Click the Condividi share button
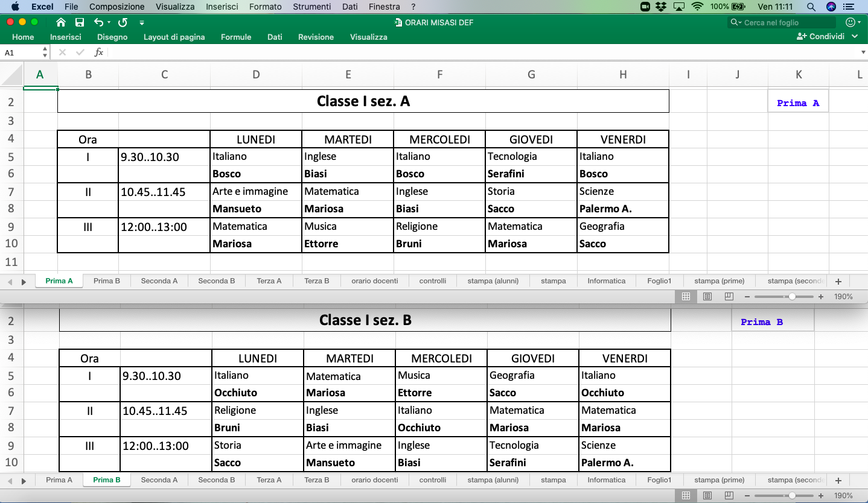The height and width of the screenshot is (503, 868). pyautogui.click(x=820, y=37)
